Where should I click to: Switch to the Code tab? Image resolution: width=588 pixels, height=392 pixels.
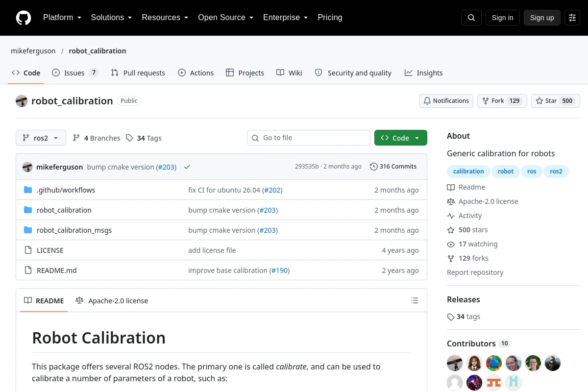[x=26, y=73]
